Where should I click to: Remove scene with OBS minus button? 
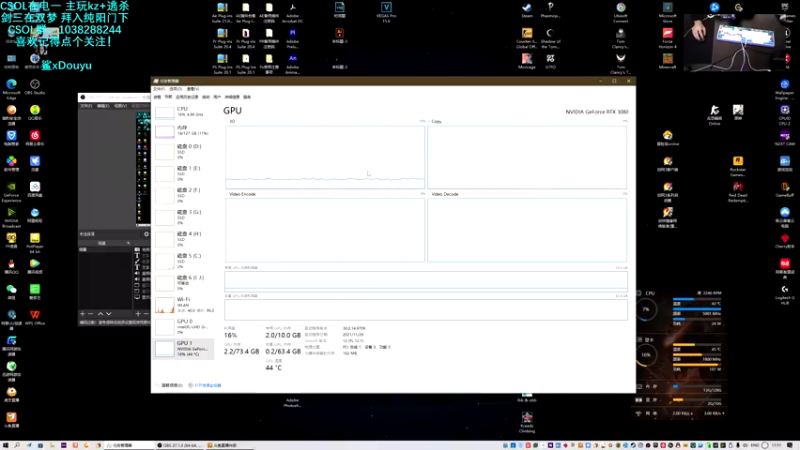click(x=91, y=314)
